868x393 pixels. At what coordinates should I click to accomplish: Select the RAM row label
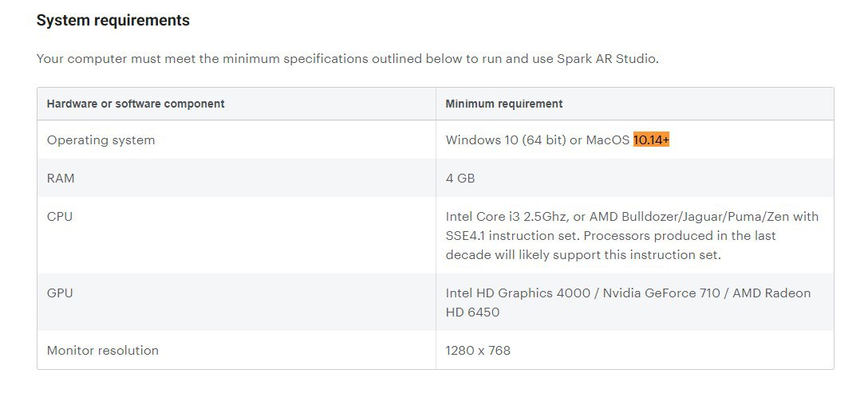point(61,179)
